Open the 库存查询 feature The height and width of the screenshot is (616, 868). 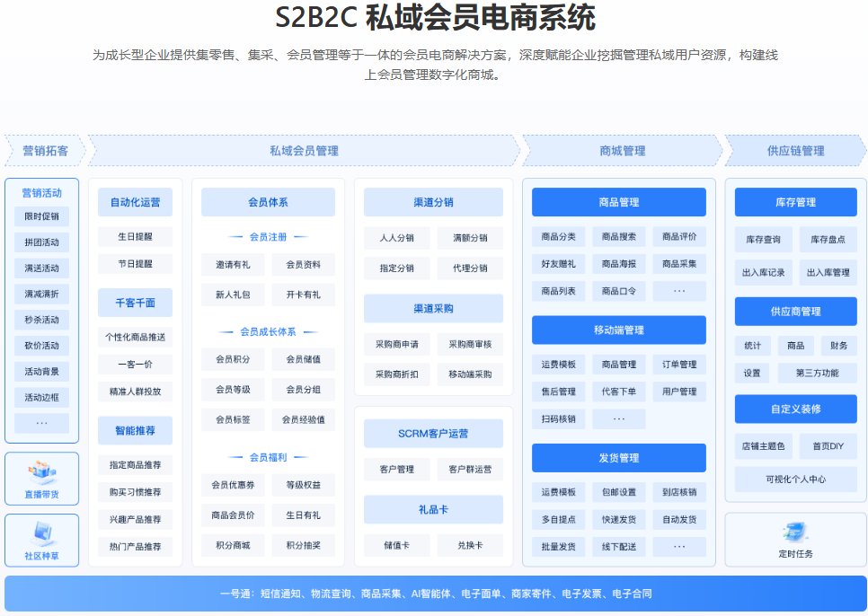tap(763, 240)
